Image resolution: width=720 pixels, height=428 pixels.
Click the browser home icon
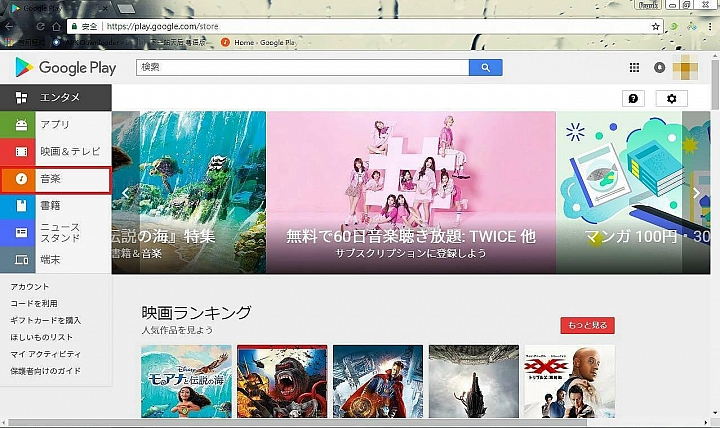(x=56, y=27)
